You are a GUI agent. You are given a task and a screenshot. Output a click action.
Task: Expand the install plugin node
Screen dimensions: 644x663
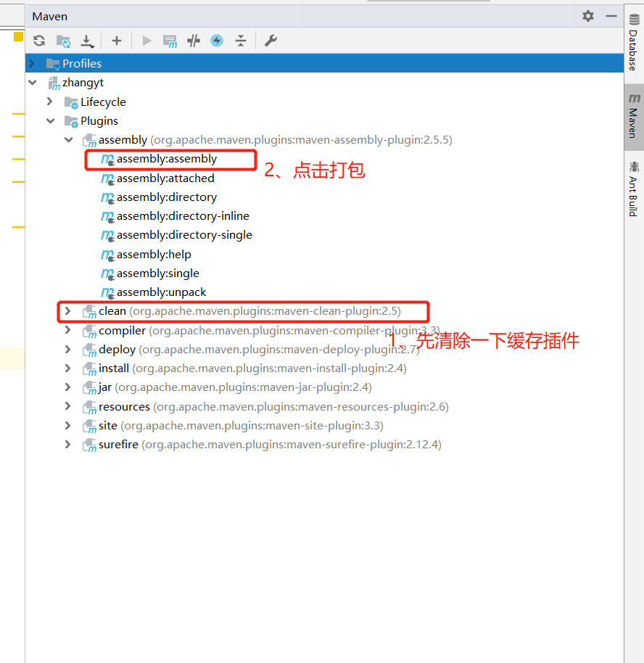(67, 368)
